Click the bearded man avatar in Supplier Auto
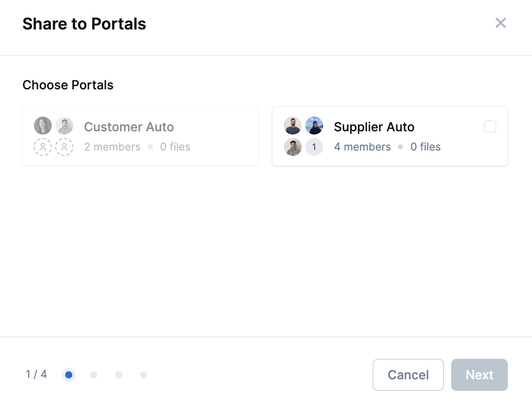The width and height of the screenshot is (532, 403). (x=293, y=126)
